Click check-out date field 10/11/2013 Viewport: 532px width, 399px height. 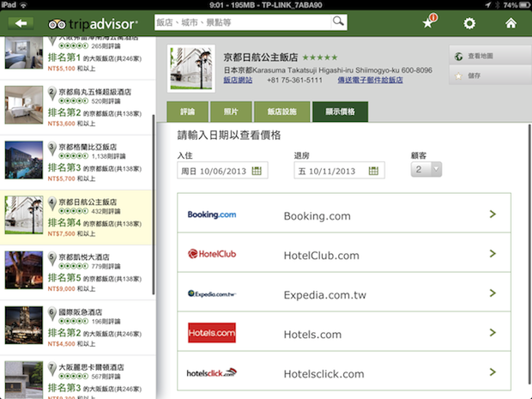339,170
